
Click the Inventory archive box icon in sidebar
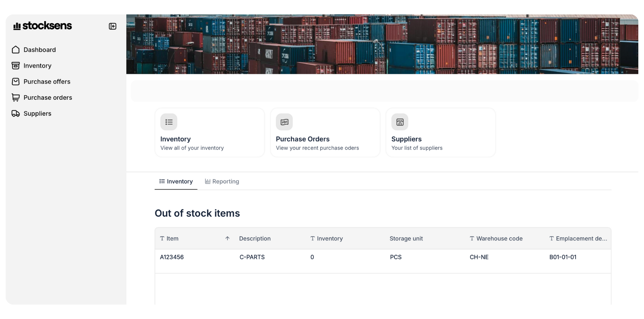16,66
